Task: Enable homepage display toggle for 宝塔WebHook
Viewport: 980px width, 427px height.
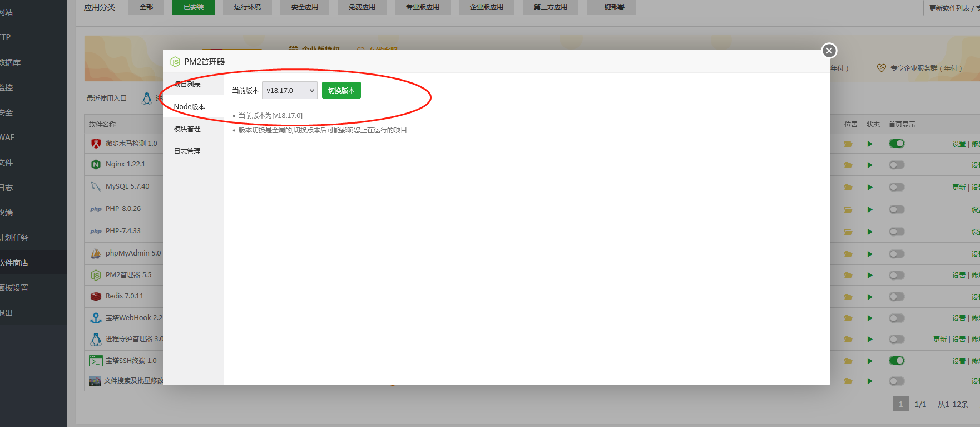Action: coord(897,318)
